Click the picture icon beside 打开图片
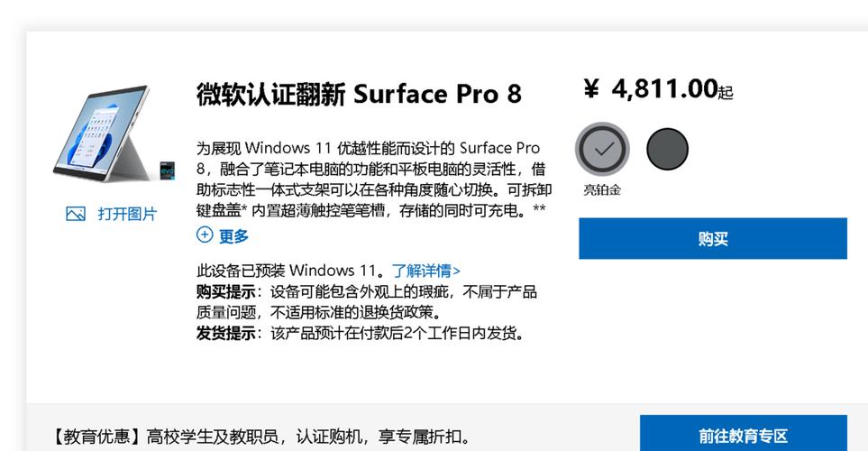The height and width of the screenshot is (451, 868). point(76,214)
